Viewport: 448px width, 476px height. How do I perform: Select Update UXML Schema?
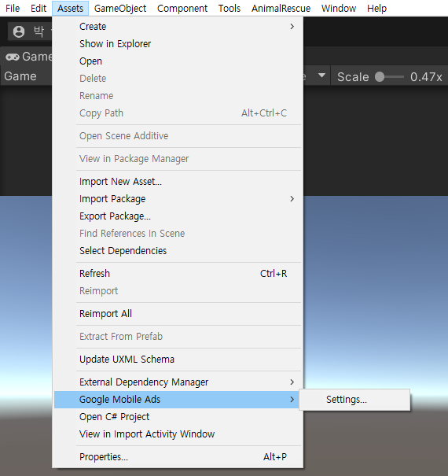point(178,359)
